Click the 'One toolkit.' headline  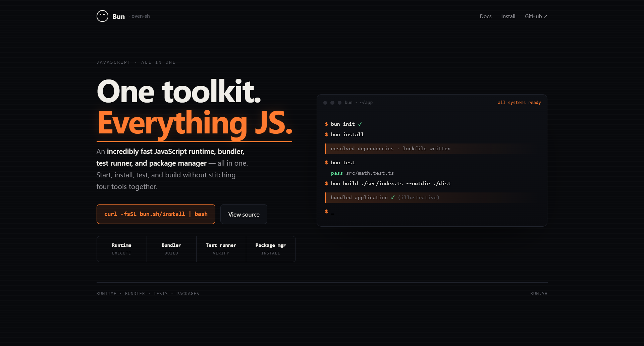178,91
